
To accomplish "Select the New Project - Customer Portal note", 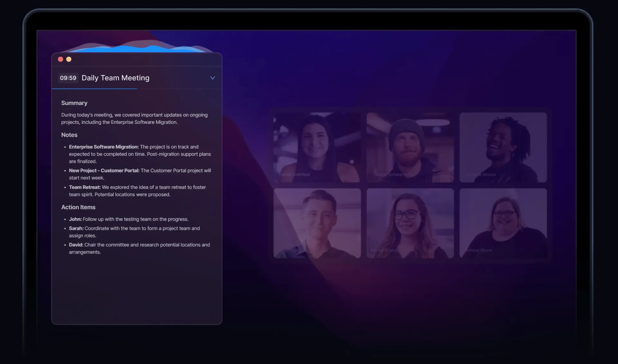I will [140, 174].
